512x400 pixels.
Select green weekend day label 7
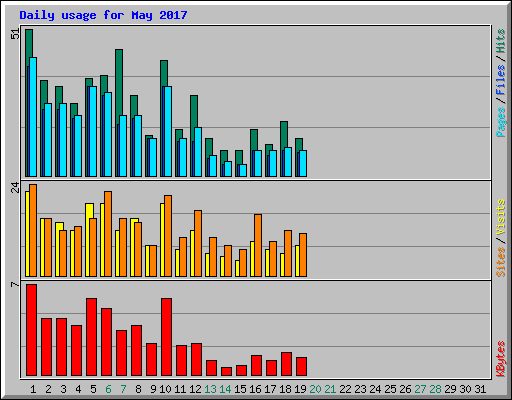coord(123,389)
